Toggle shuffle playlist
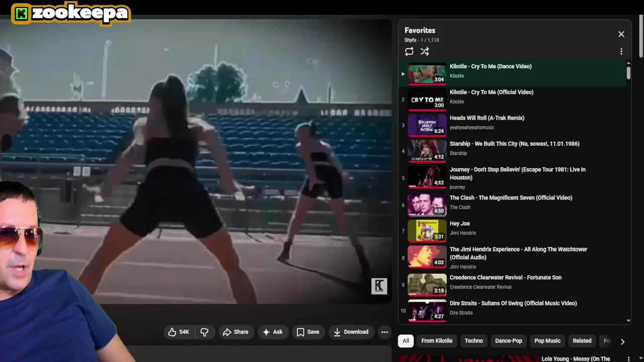The width and height of the screenshot is (644, 362). 425,51
